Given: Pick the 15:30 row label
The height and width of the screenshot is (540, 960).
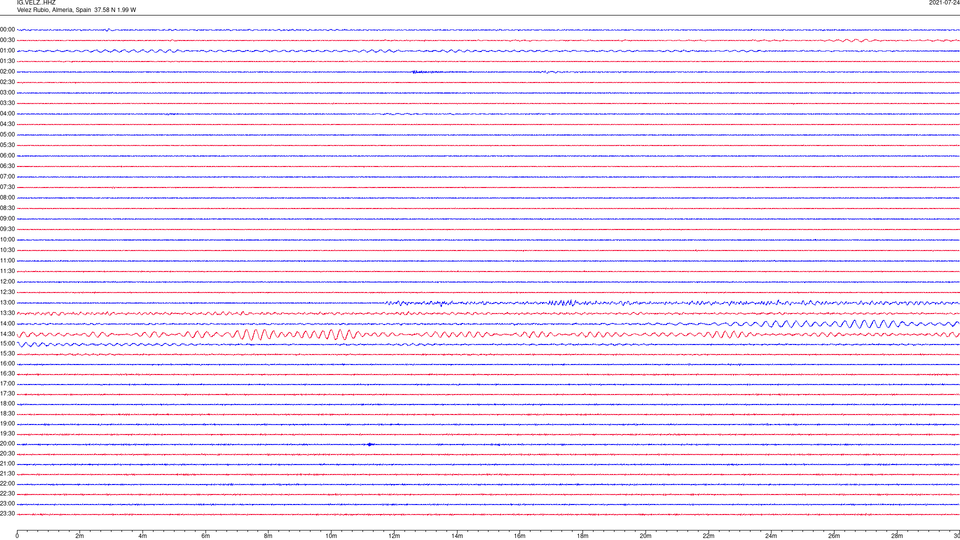Looking at the screenshot, I should [x=7, y=353].
